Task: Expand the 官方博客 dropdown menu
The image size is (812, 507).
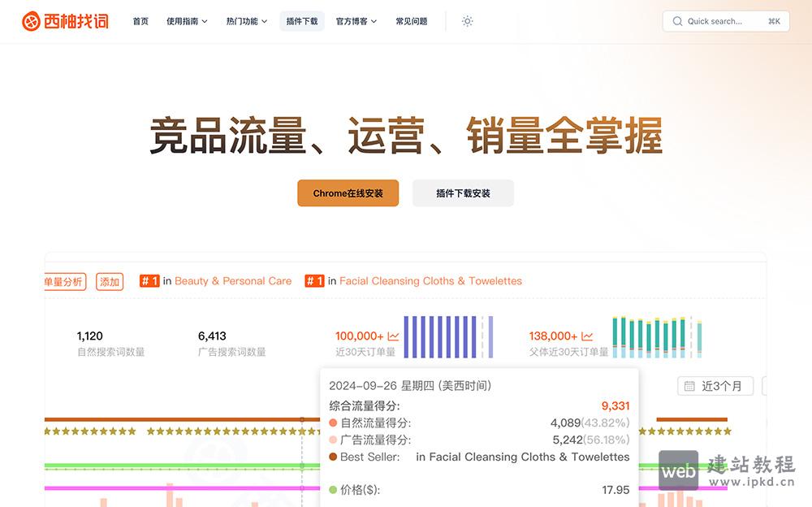Action: (356, 21)
